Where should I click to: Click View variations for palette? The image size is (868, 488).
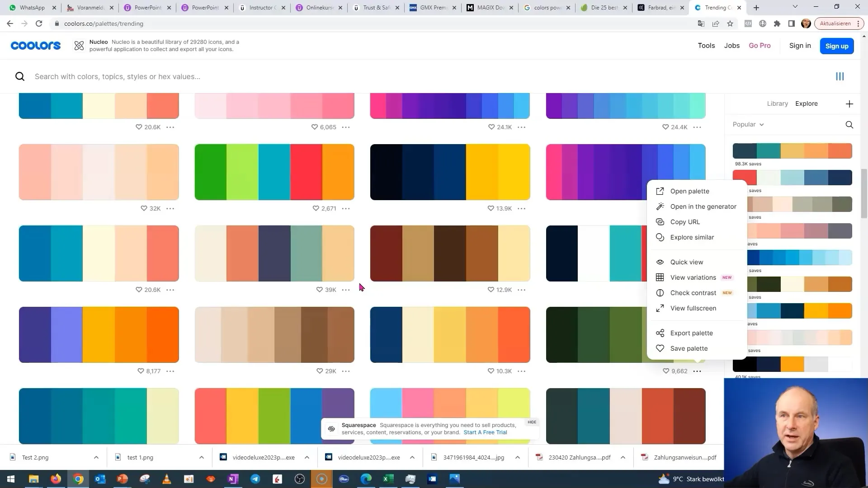(x=693, y=277)
